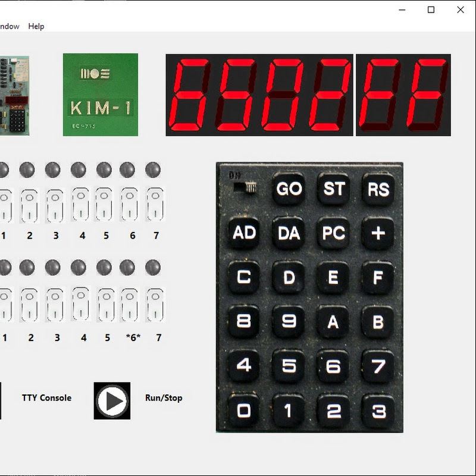
Task: Click the Run/Stop play icon
Action: [x=112, y=400]
